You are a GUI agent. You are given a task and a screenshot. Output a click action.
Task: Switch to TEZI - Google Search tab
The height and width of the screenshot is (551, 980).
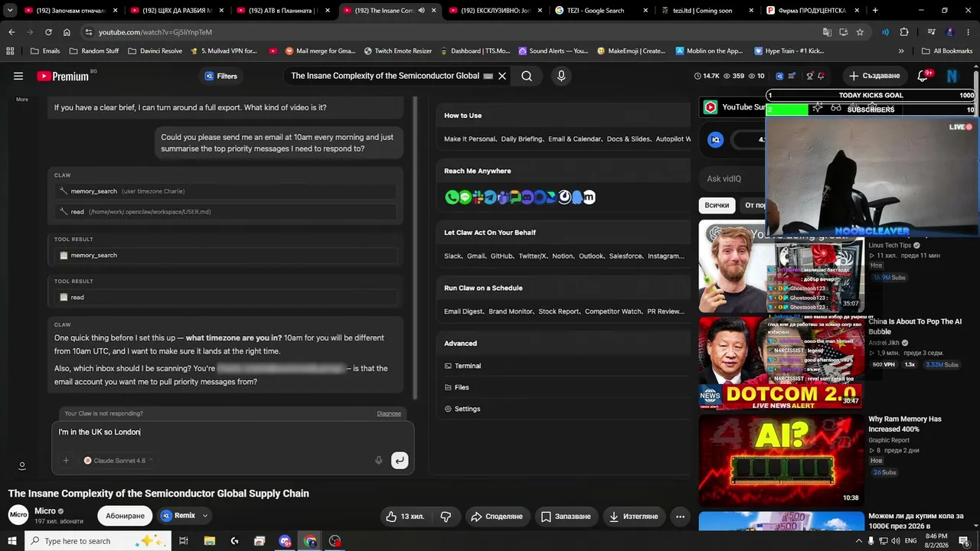[601, 11]
